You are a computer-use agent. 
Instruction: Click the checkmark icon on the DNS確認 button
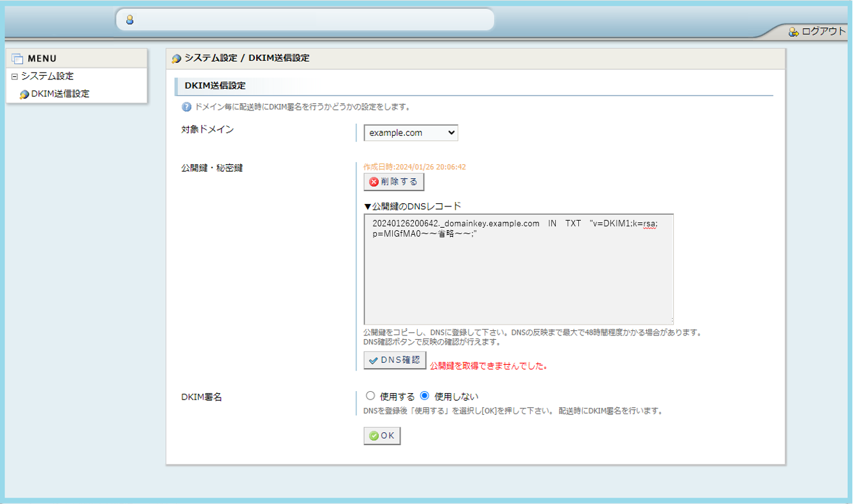click(x=372, y=360)
